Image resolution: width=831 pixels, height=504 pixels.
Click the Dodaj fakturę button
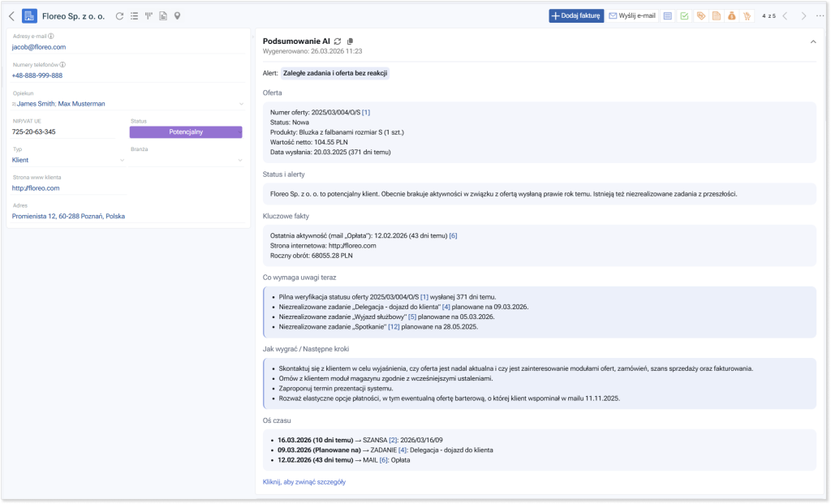pyautogui.click(x=575, y=15)
